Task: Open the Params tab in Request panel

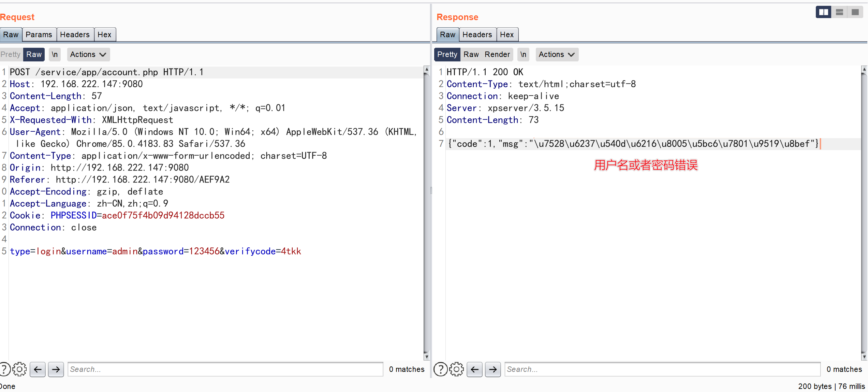Action: [x=38, y=34]
